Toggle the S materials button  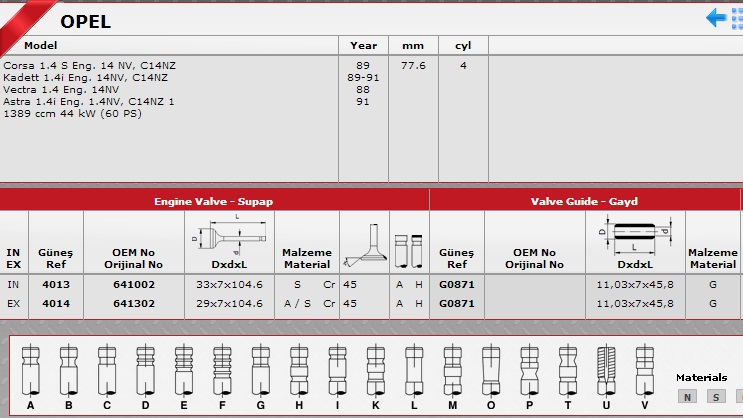[715, 397]
